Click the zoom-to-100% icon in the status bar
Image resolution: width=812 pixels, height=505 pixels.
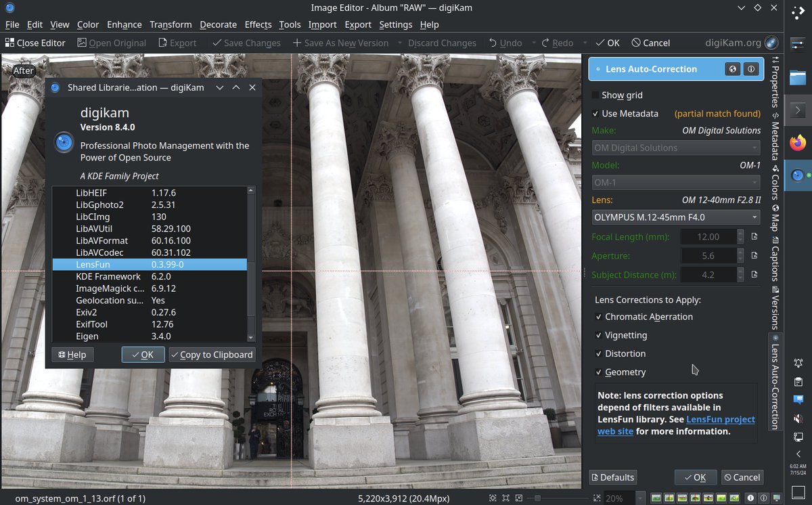pos(518,499)
